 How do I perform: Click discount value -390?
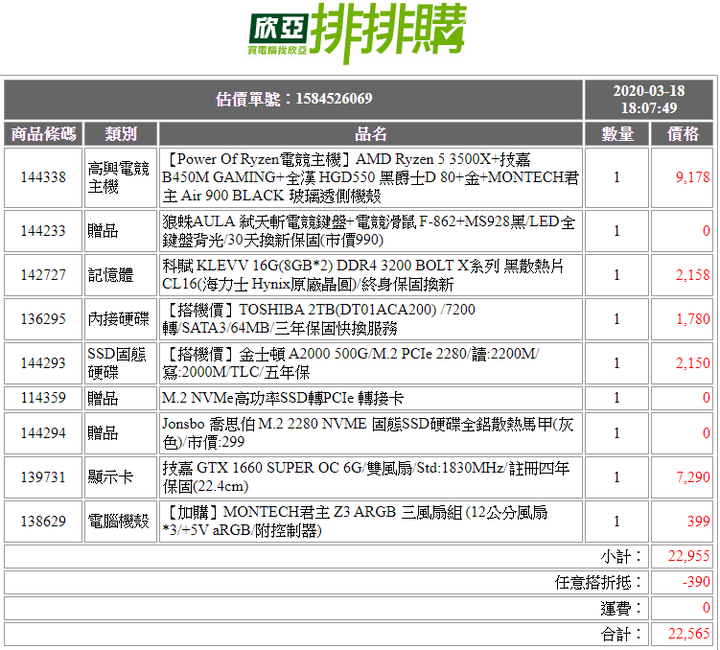pos(696,582)
